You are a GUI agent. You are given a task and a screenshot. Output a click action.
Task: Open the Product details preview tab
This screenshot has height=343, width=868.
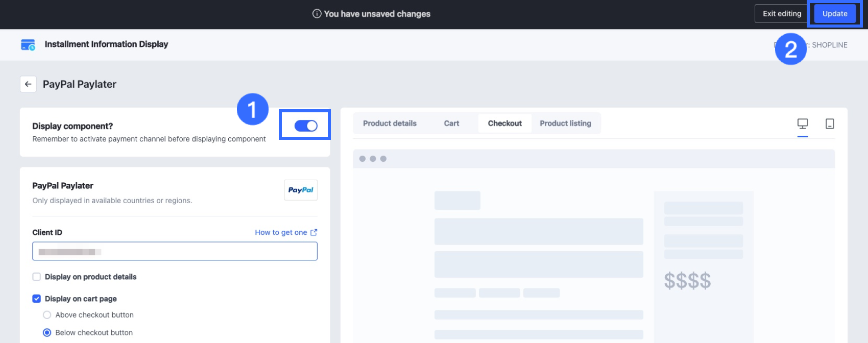click(390, 124)
